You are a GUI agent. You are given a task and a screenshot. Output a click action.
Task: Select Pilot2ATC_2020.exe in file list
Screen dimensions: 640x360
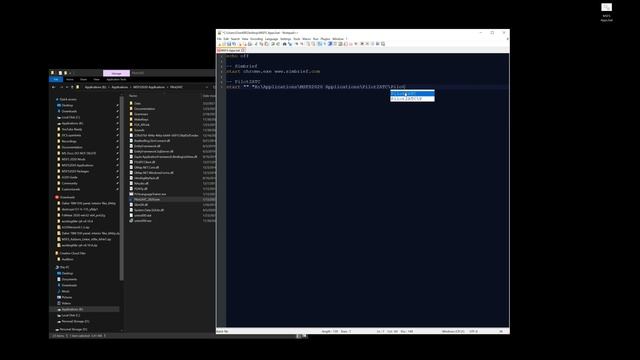(x=147, y=199)
